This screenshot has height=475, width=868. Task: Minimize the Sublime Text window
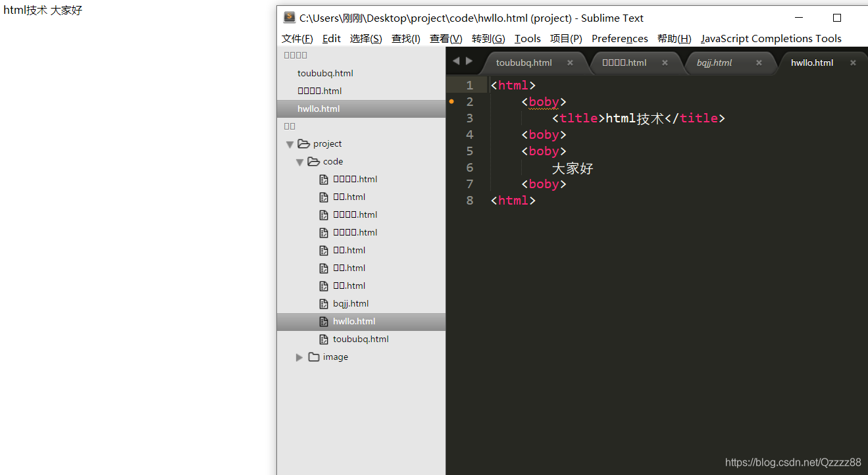point(800,18)
